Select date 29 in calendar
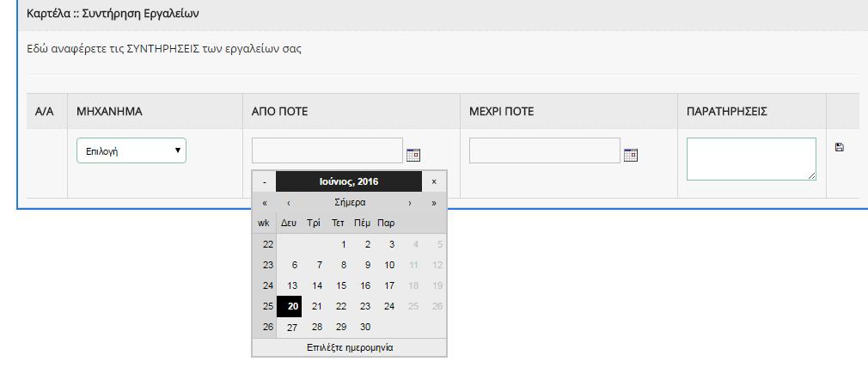 341,328
